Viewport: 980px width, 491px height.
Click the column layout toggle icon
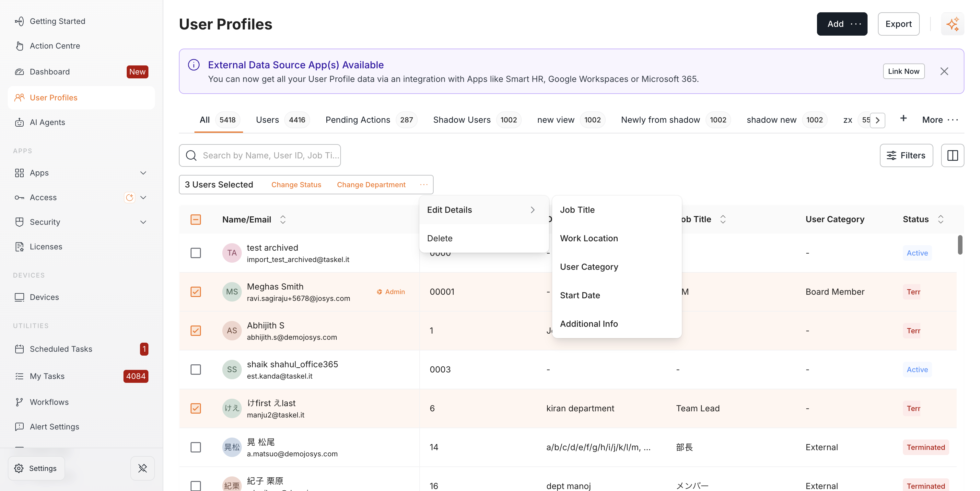click(x=952, y=155)
